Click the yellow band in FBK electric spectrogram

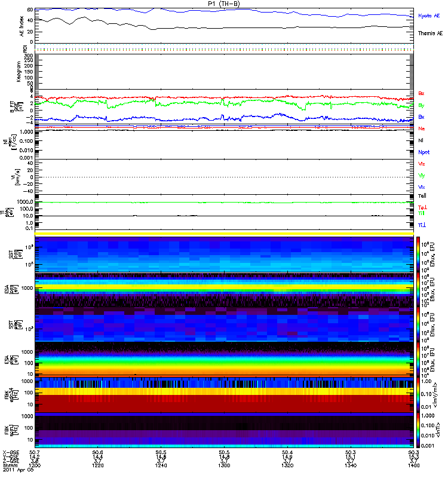tap(225, 391)
